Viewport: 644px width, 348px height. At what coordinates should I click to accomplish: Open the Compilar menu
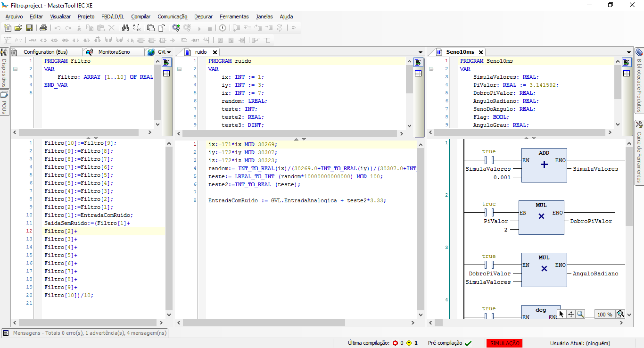[x=140, y=17]
